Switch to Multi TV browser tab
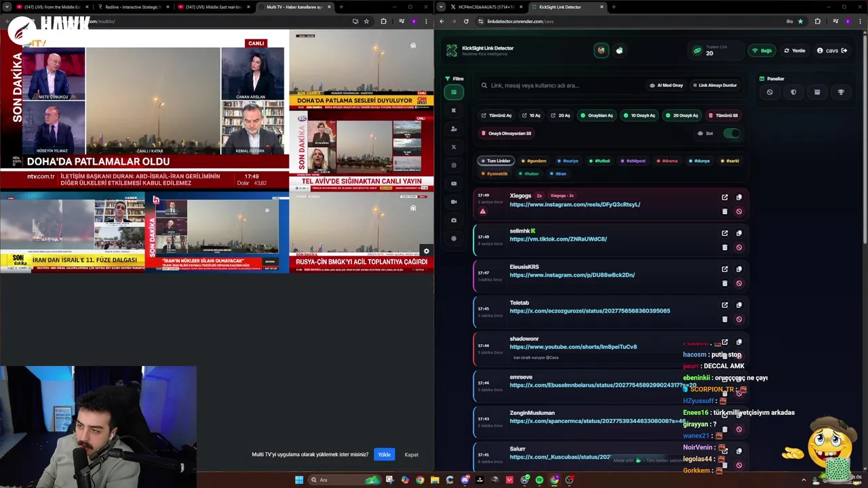 [294, 7]
